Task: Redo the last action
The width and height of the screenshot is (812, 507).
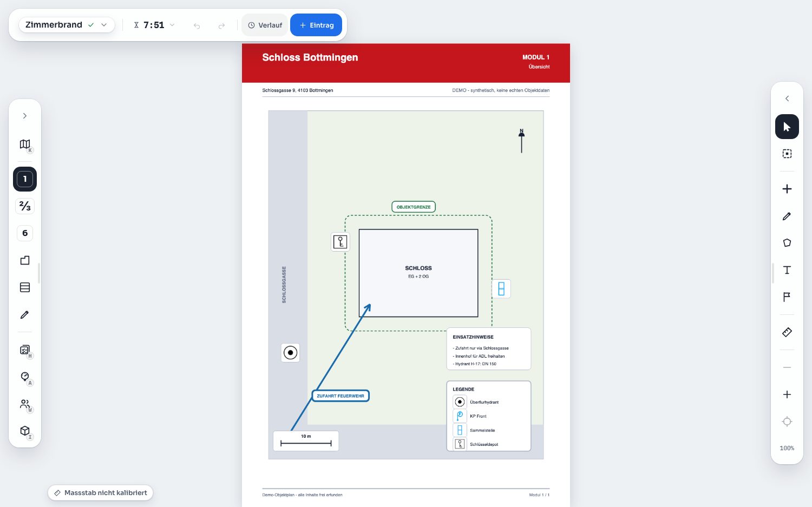Action: (221, 25)
